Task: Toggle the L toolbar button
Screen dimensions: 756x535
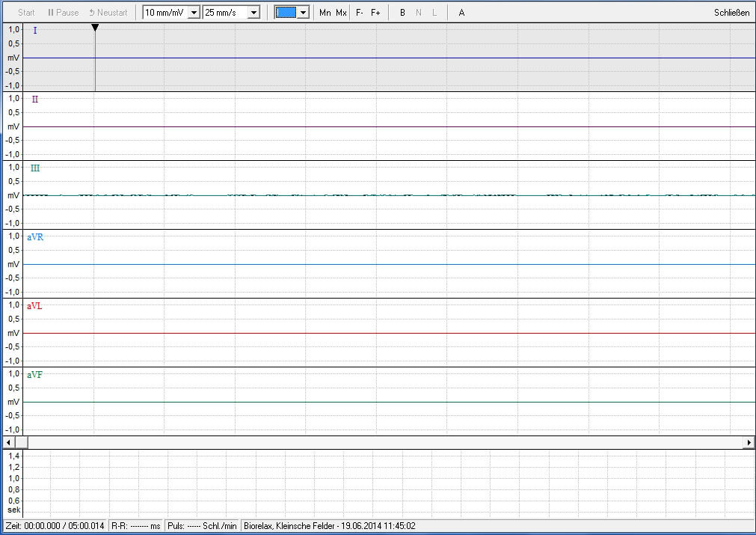Action: pyautogui.click(x=434, y=13)
